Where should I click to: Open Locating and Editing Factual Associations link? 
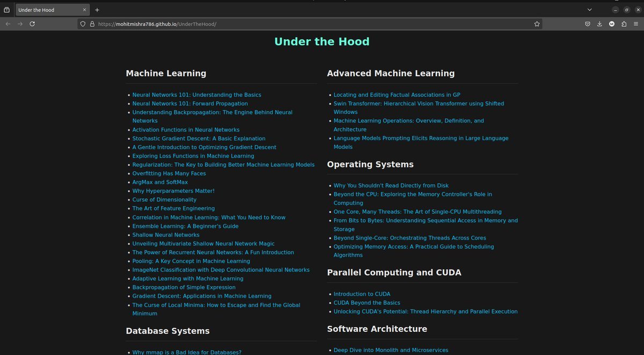(397, 95)
